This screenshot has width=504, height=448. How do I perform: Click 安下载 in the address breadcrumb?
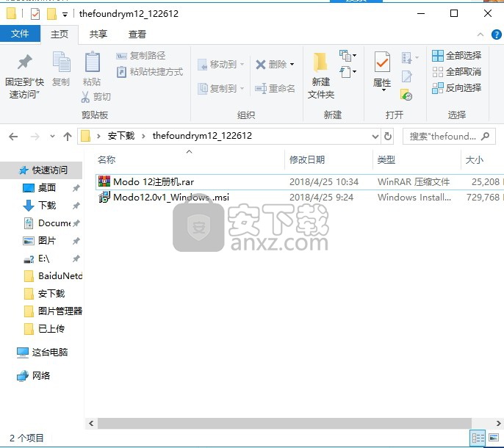coord(121,136)
